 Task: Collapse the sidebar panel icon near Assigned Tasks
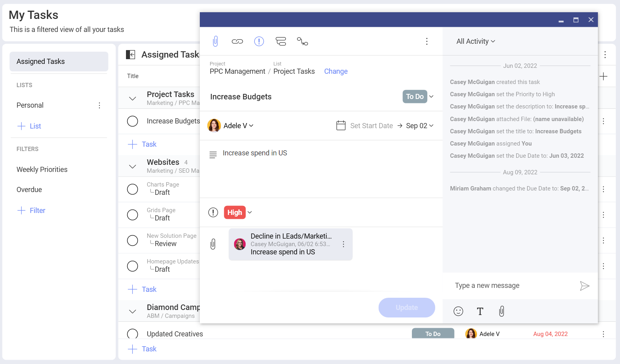[x=131, y=54]
